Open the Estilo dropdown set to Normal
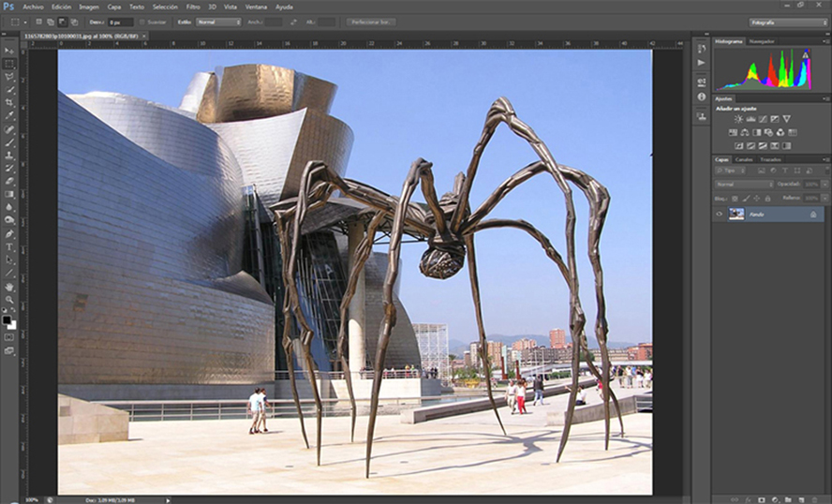The image size is (832, 504). pos(218,22)
